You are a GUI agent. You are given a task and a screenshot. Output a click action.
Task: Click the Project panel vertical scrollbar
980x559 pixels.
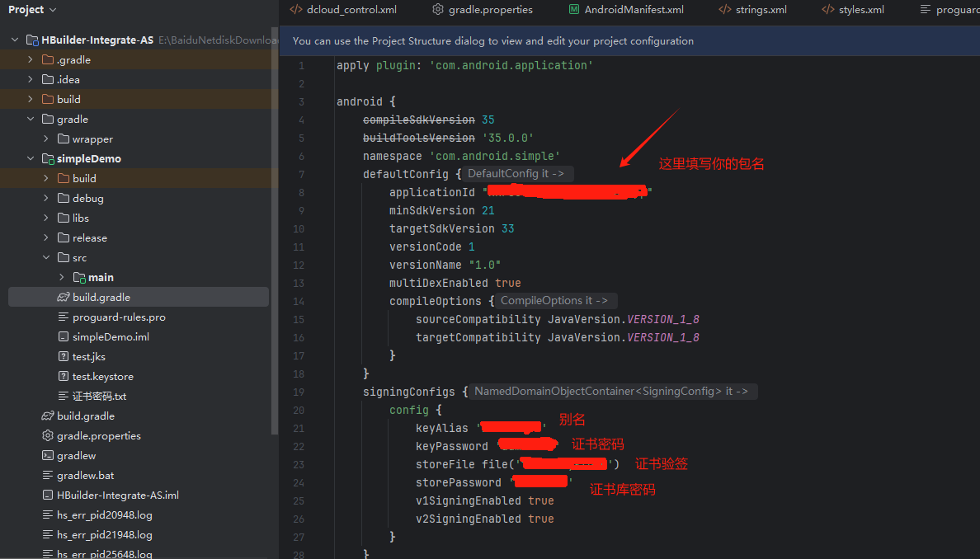point(275,231)
